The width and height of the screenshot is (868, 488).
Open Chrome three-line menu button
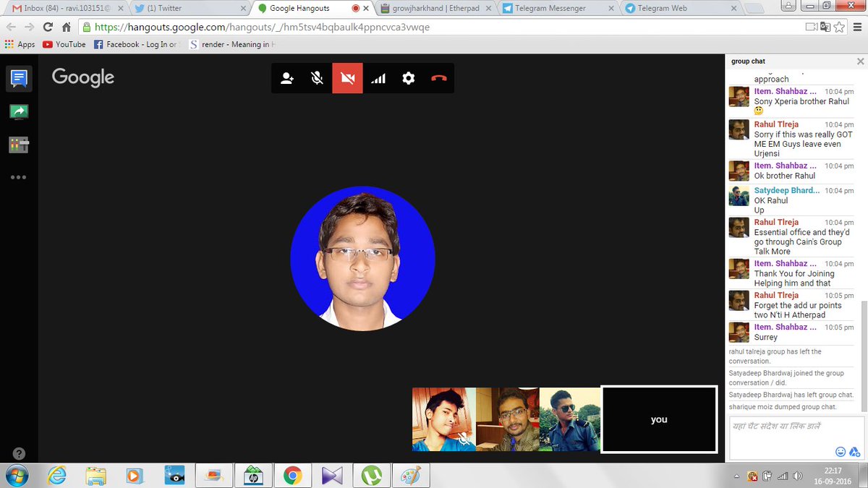(x=857, y=27)
